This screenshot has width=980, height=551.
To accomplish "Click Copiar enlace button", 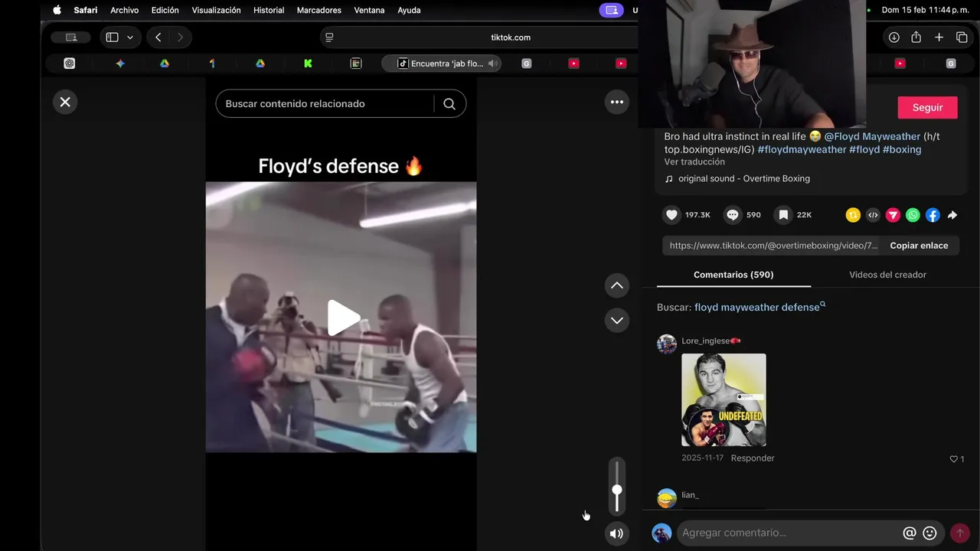I will [x=919, y=246].
